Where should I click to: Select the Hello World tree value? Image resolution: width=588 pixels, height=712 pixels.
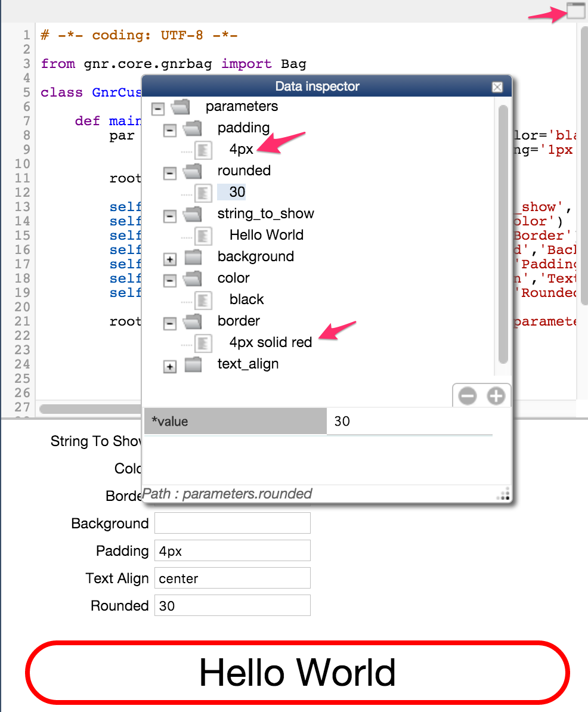(x=267, y=235)
